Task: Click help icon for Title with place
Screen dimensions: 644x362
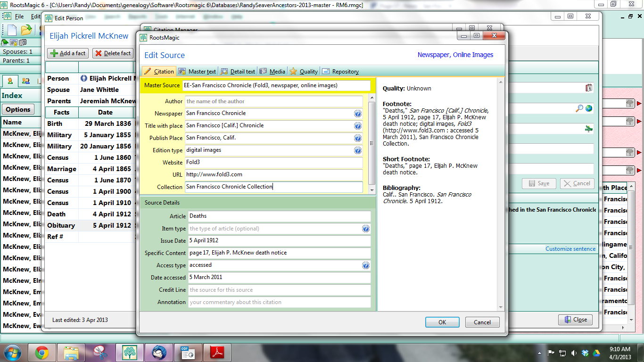Action: coord(358,126)
